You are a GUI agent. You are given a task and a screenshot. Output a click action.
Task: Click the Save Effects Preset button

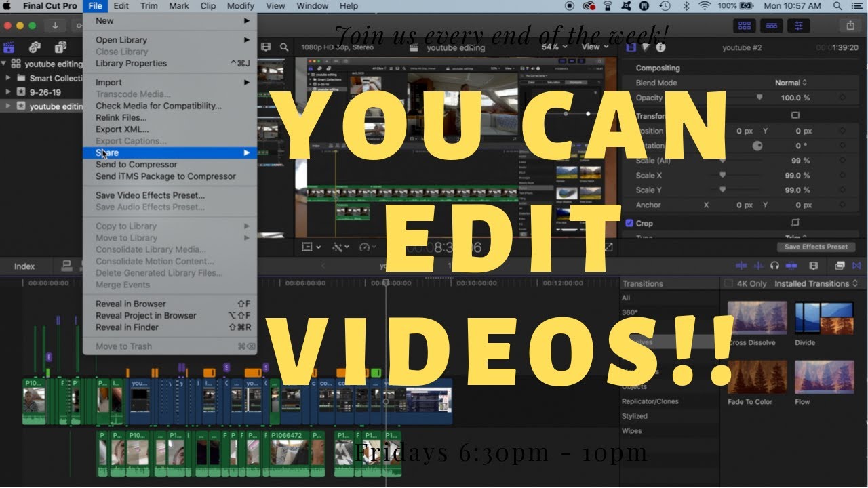pyautogui.click(x=816, y=247)
